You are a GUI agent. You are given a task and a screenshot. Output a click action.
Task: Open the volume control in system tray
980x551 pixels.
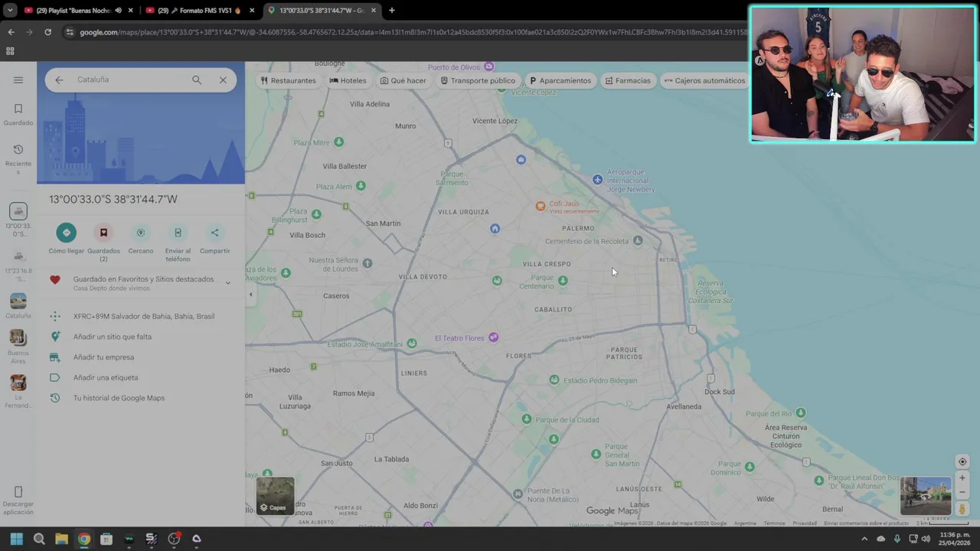coord(926,539)
